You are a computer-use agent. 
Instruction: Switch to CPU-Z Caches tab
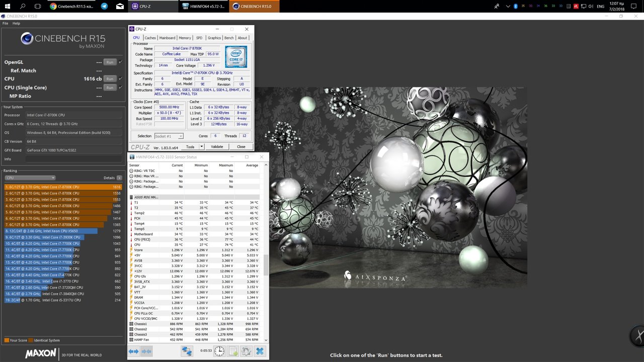[150, 38]
